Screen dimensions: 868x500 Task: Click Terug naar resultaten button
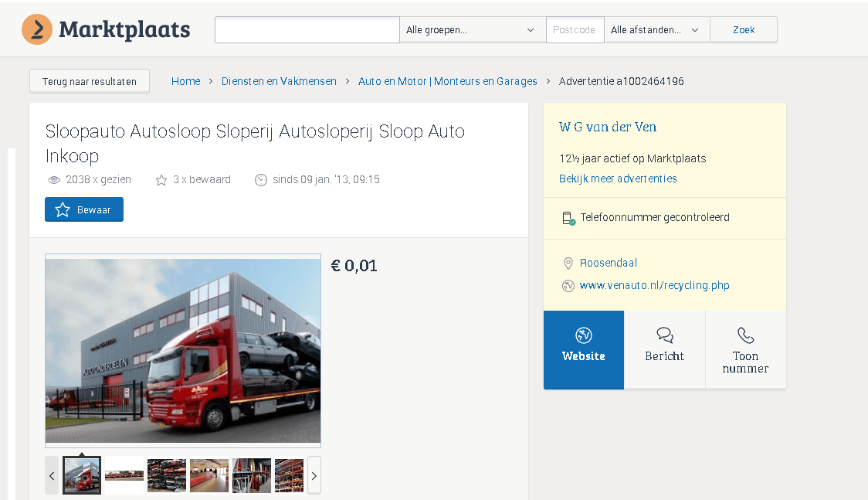click(90, 81)
